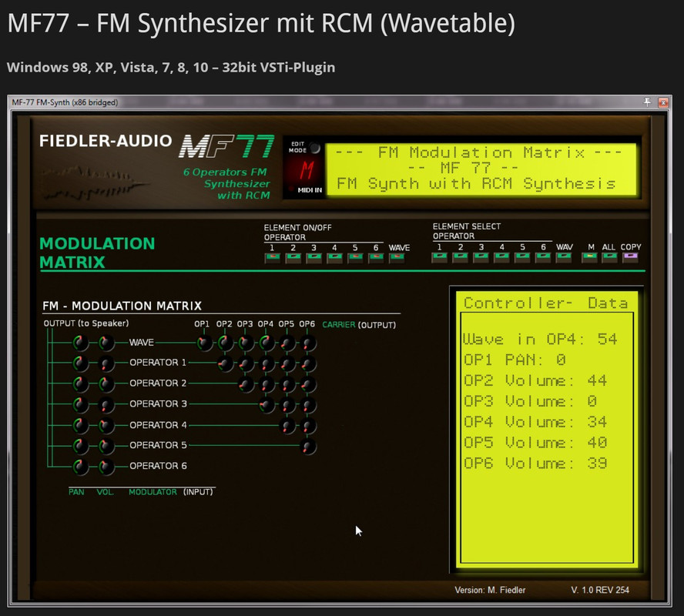Pin the MF-77 FM-Synth window
Viewport: 684px width, 616px height.
click(x=647, y=102)
